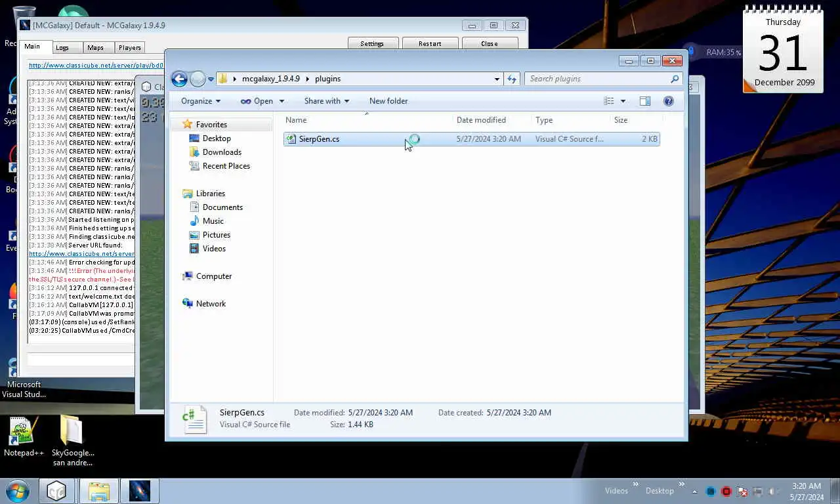Viewport: 840px width, 504px height.
Task: Open Recent Places in navigation pane
Action: (226, 166)
